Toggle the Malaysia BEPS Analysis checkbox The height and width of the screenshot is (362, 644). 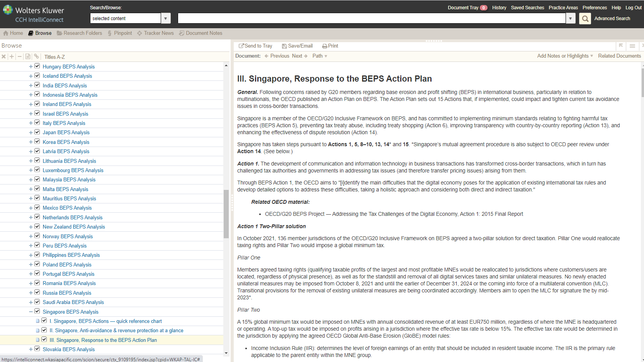pos(37,179)
